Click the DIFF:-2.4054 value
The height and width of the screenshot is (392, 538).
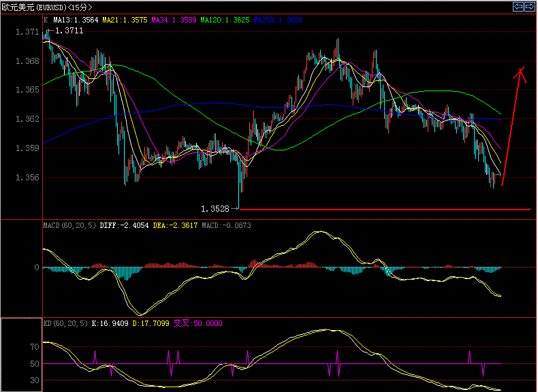tap(124, 225)
